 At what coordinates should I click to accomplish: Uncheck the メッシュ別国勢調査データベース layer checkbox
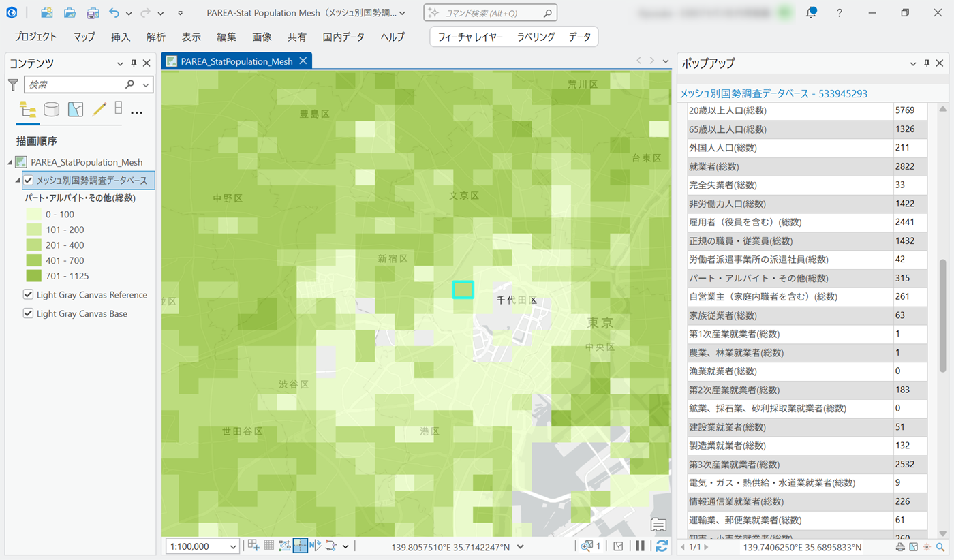click(29, 180)
